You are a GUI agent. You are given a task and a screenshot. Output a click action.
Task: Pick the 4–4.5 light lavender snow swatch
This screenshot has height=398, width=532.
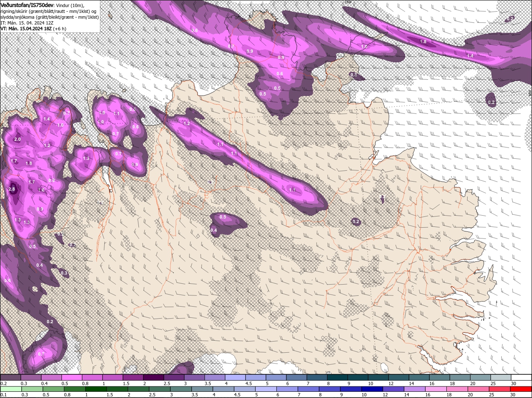click(x=235, y=378)
